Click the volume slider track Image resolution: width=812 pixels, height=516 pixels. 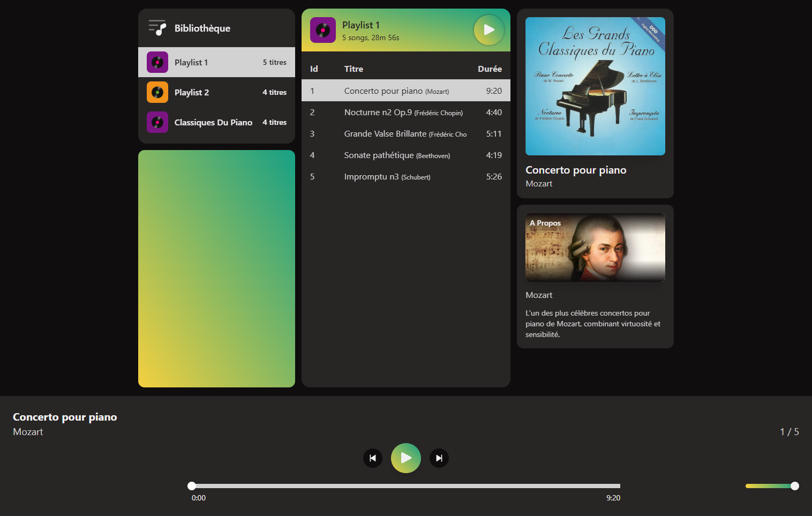point(770,486)
